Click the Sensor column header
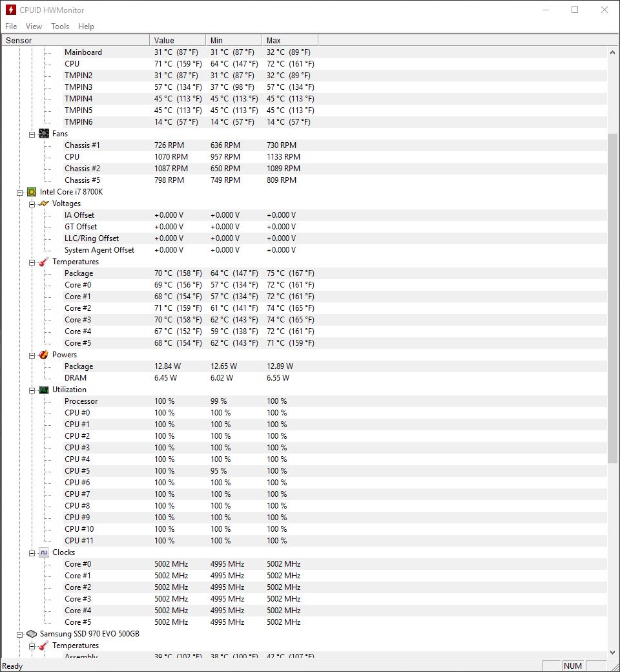Screen dimensions: 620x672 (76, 40)
